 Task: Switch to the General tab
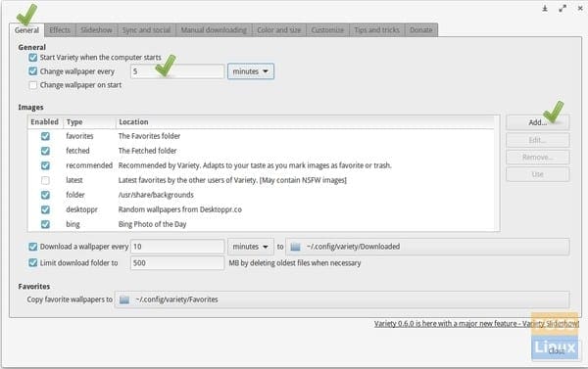[x=26, y=30]
